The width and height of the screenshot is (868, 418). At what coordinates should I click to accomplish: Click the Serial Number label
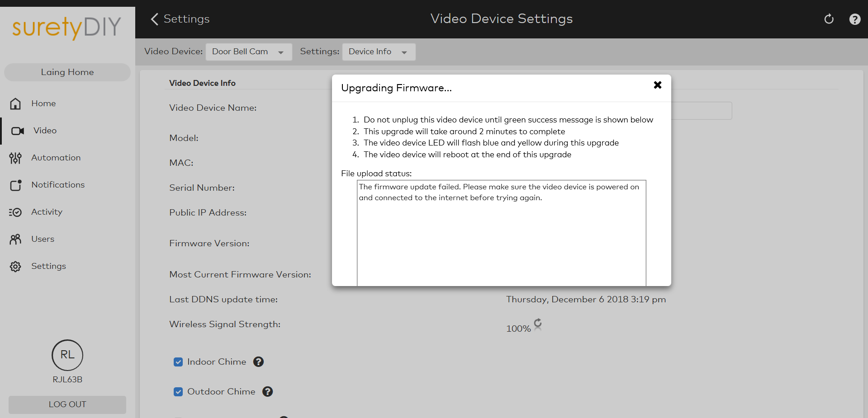tap(202, 188)
